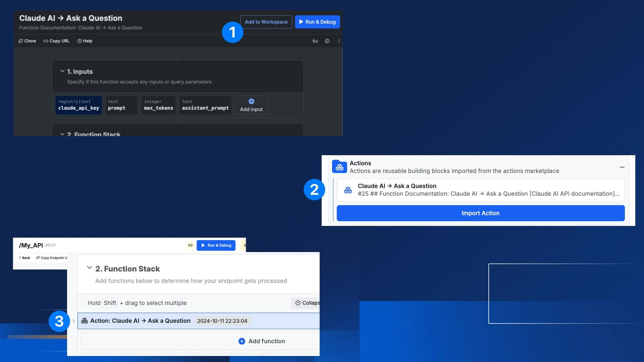Click the Actions cubes folder icon
The image size is (644, 362).
[339, 167]
